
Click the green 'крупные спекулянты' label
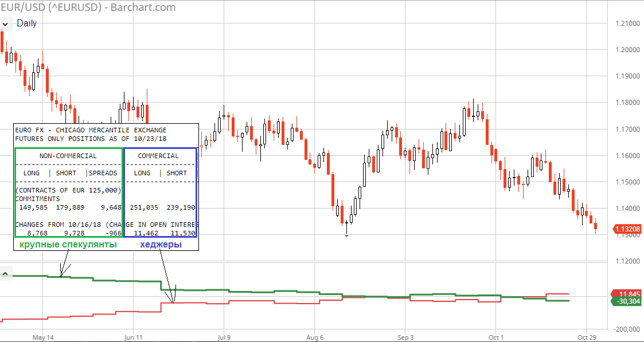pyautogui.click(x=68, y=245)
